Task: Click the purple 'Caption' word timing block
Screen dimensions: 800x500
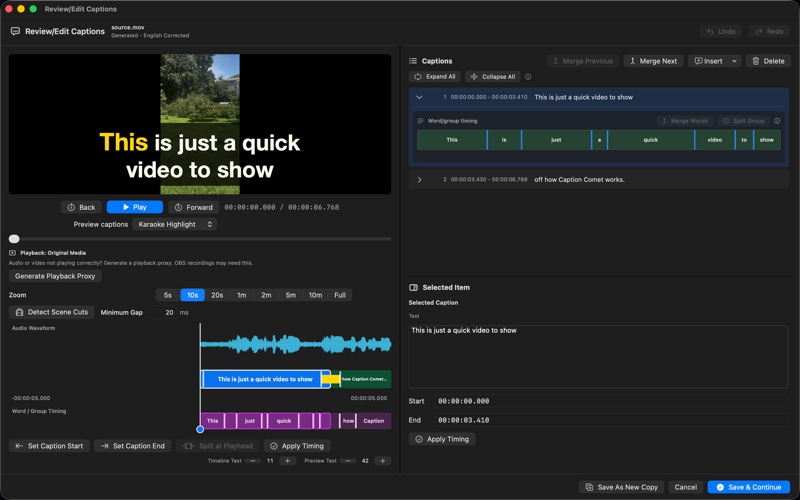Action: click(373, 421)
